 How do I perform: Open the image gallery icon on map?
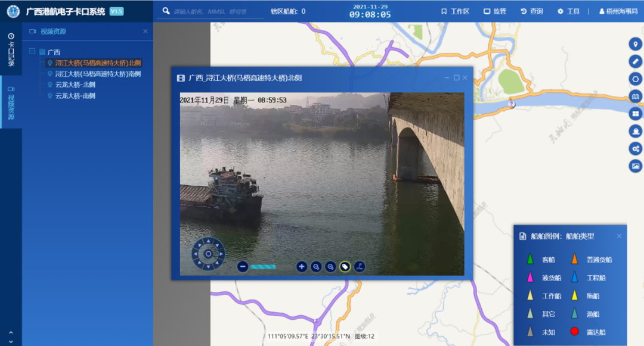636,166
